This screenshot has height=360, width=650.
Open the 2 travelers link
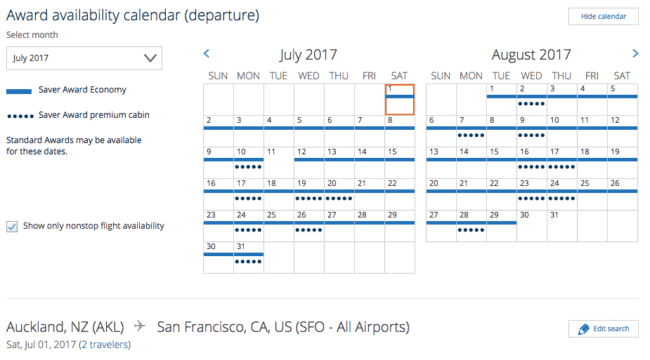[x=104, y=345]
